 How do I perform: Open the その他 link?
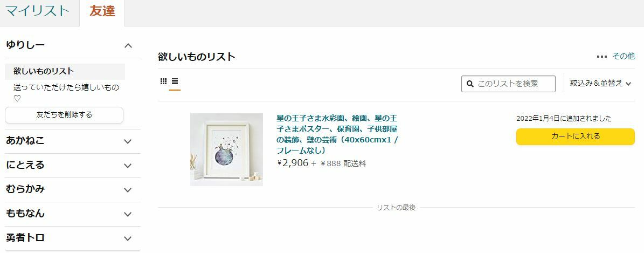pyautogui.click(x=624, y=56)
